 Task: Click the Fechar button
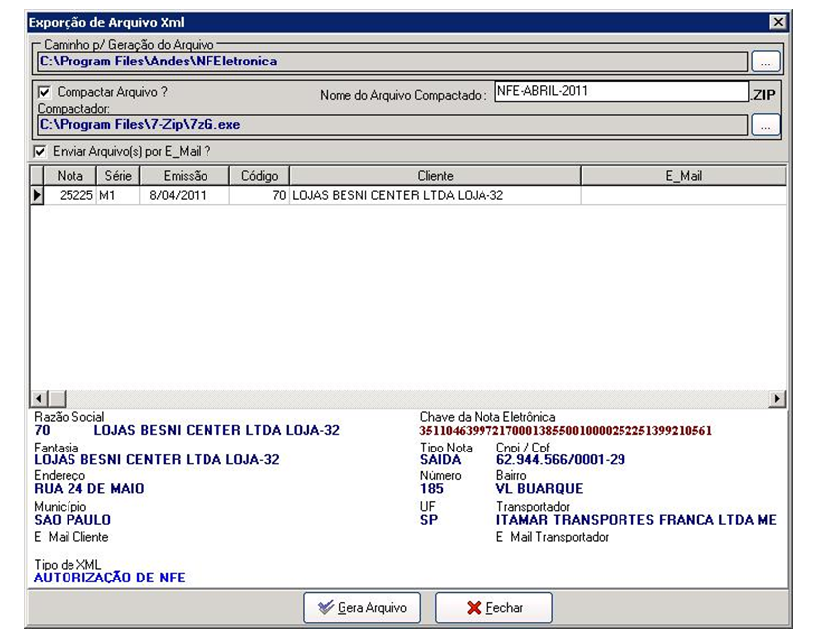click(493, 608)
